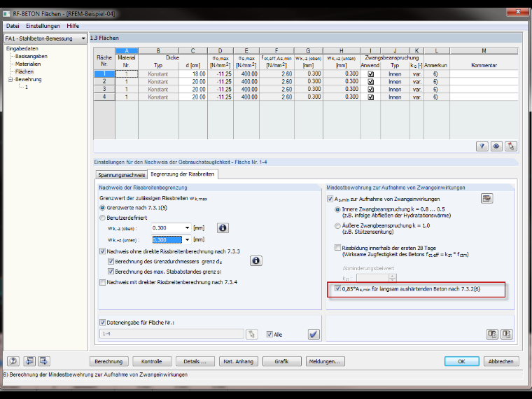The width and height of the screenshot is (532, 399).
Task: Toggle Nachweis ohne direkte Rissbreitenberechnung nach 7.3.3
Action: coord(102,251)
